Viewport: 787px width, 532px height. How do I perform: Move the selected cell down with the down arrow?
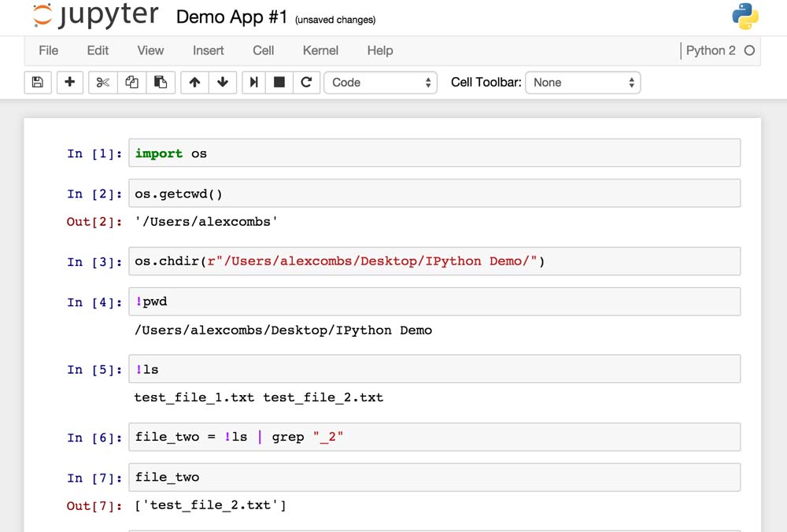223,83
